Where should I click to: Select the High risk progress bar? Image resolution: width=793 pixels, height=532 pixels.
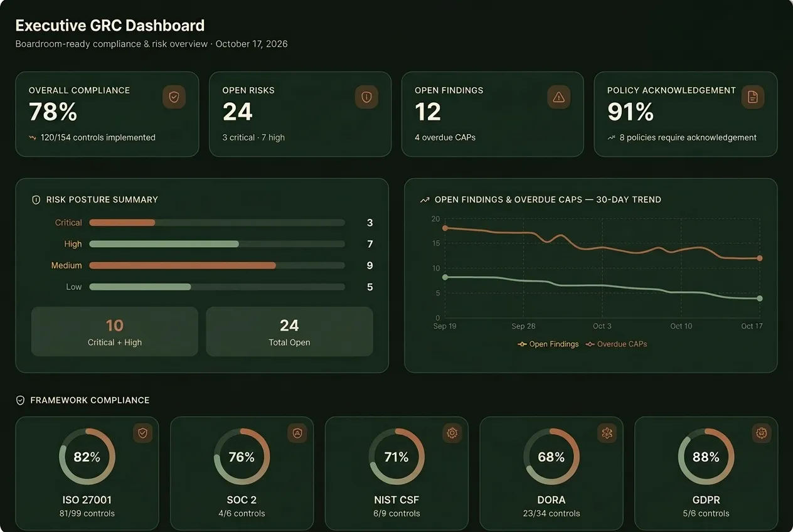(x=217, y=244)
